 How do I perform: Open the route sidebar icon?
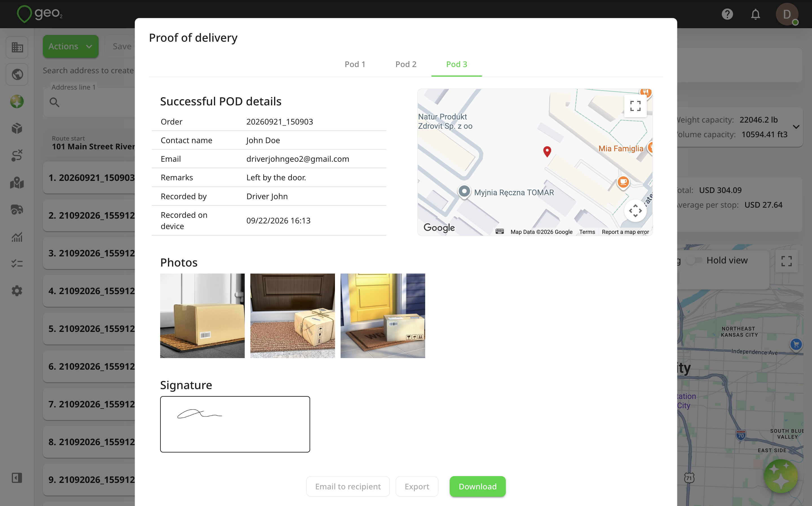(x=17, y=156)
